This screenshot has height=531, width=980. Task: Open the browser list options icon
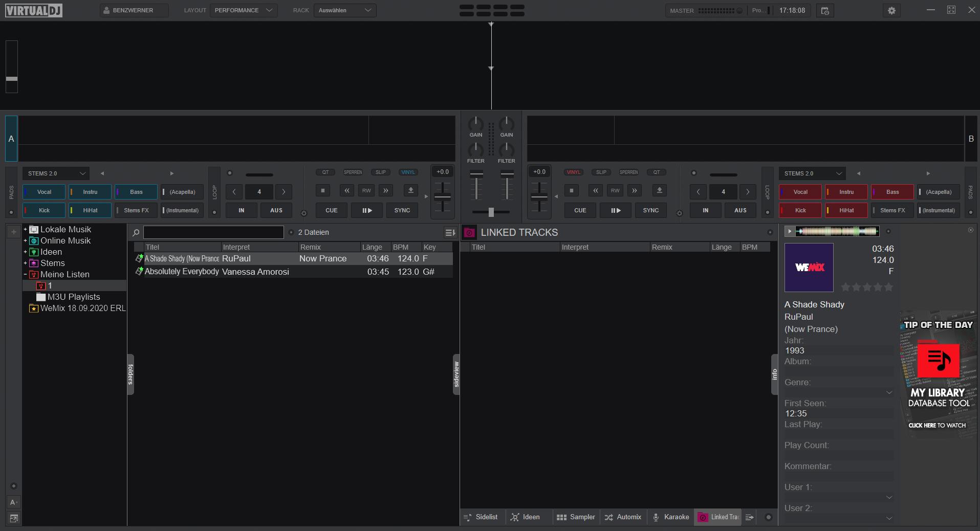450,233
